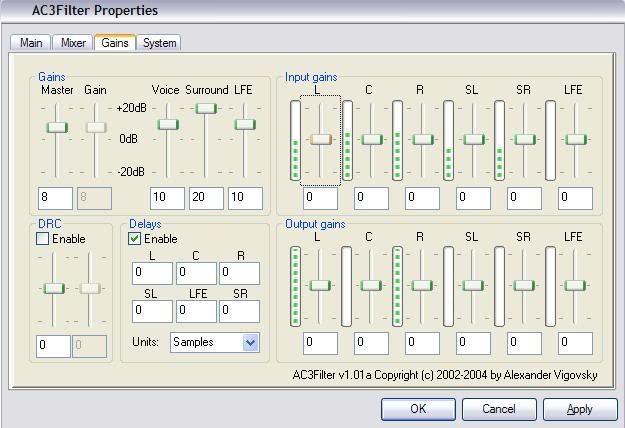Click the Output gains R slider handle
625x428 pixels.
[x=422, y=285]
